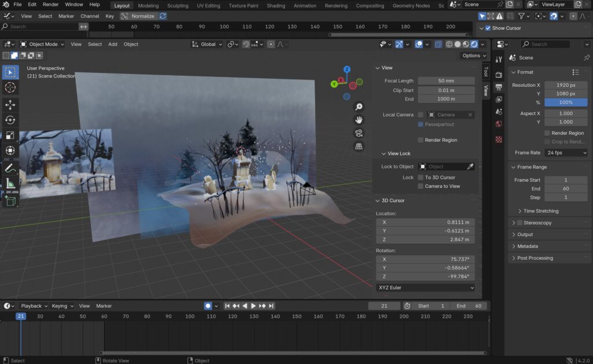Image resolution: width=593 pixels, height=364 pixels.
Task: Click the Zoom in/out viewport icon
Action: (359, 107)
